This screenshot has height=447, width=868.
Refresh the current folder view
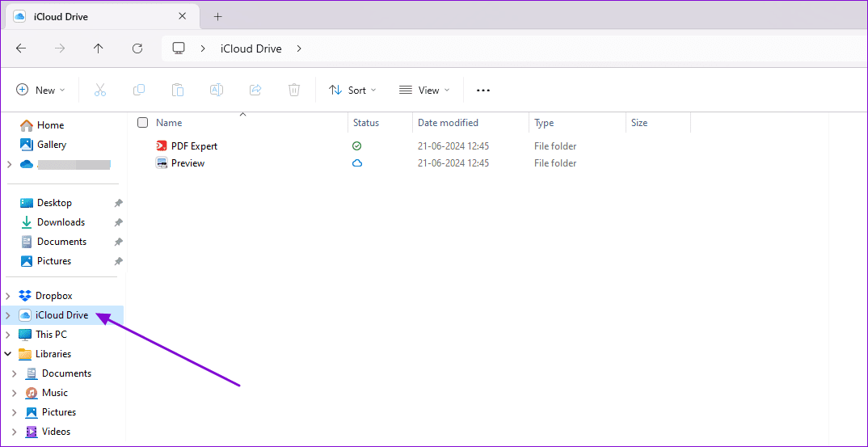[x=137, y=48]
